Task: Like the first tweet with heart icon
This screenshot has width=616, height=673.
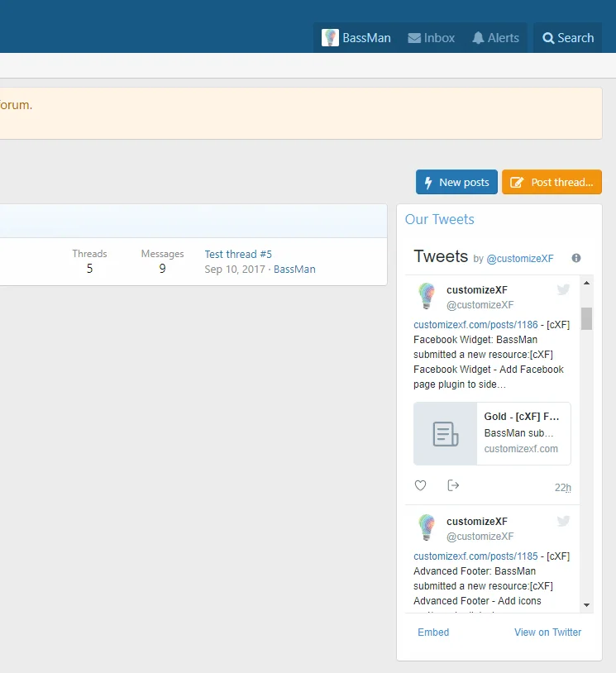Action: tap(420, 485)
